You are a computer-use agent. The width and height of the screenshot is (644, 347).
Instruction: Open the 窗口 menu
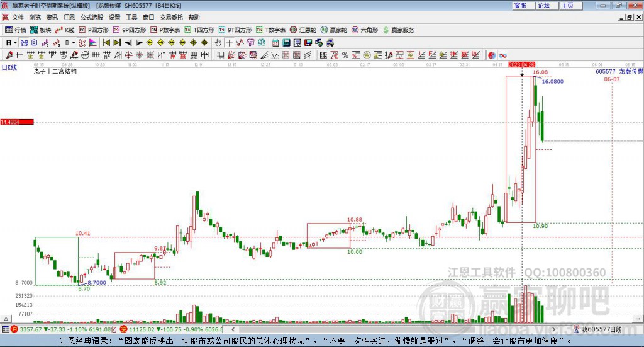click(148, 17)
